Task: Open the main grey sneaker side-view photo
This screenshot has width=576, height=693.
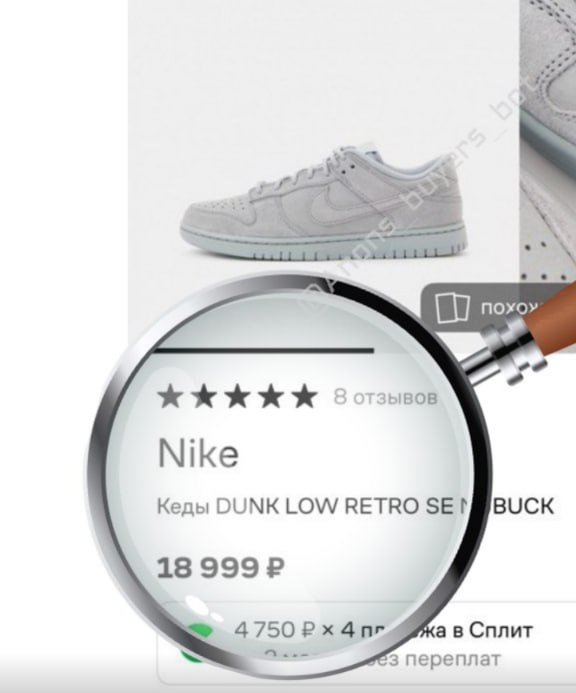Action: pos(324,203)
